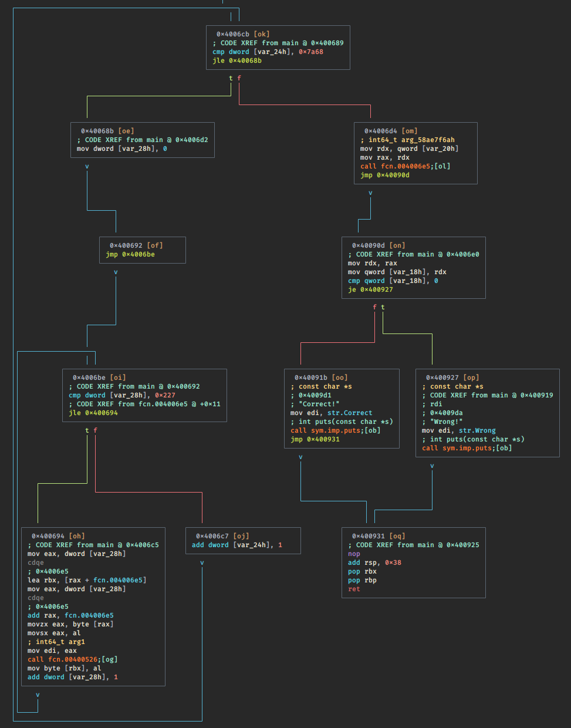
Task: Click the add rsp, 0x38 instruction
Action: [x=374, y=562]
